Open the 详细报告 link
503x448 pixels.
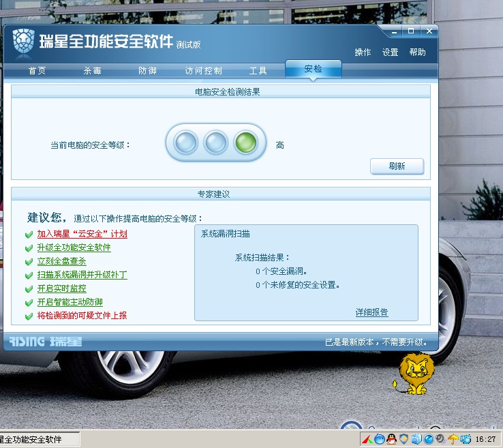[371, 312]
